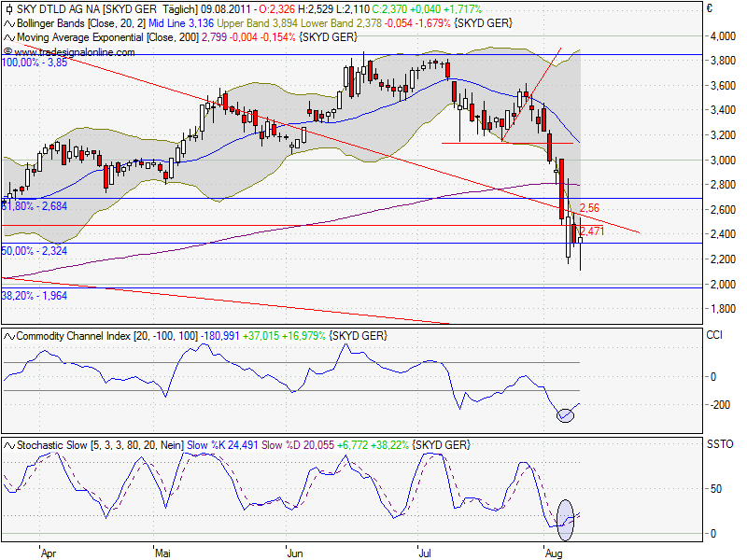Click the Lower Band 2,378 value

341,23
